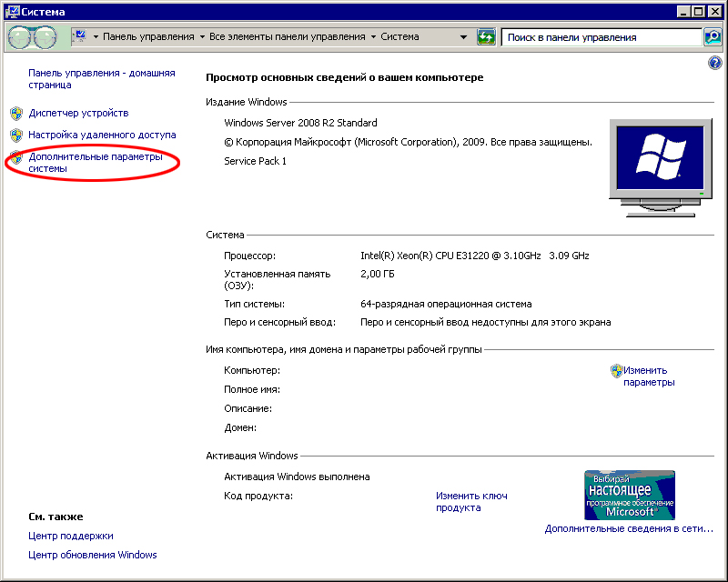Maximize the Система window
This screenshot has height=582, width=728.
coord(698,12)
